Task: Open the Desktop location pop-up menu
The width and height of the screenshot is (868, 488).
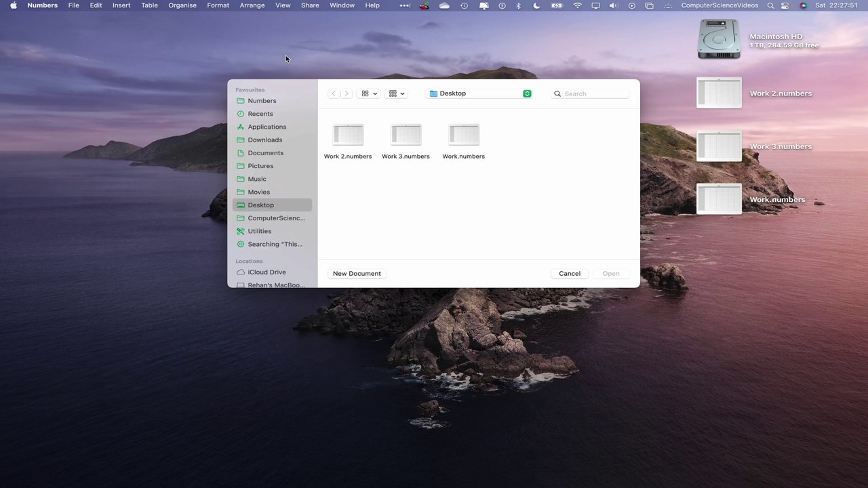Action: click(479, 94)
